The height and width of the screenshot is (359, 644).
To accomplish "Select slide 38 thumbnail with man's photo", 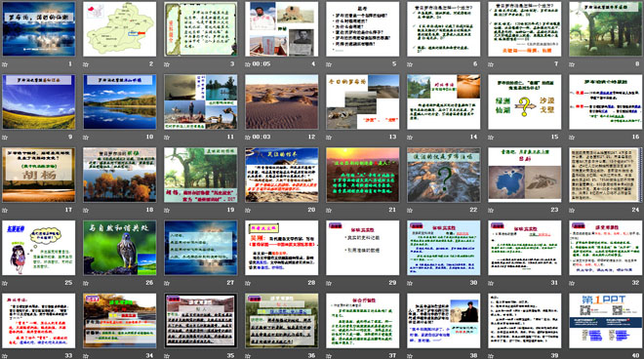I will coord(444,320).
